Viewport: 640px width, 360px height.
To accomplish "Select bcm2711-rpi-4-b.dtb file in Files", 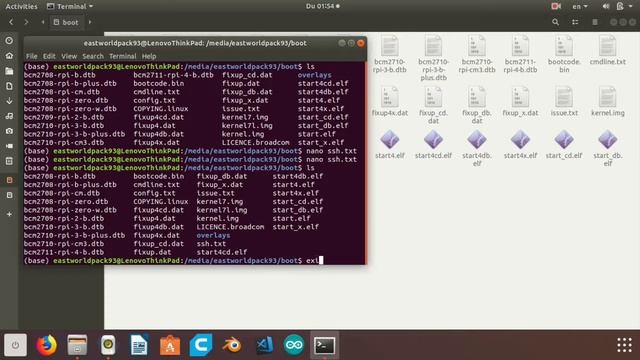I will point(520,54).
